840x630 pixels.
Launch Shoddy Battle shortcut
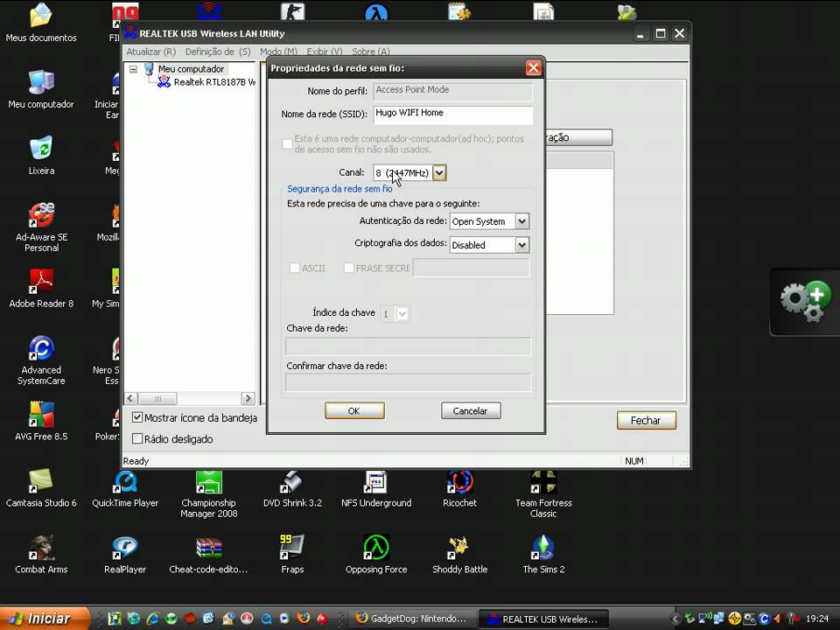tap(459, 553)
